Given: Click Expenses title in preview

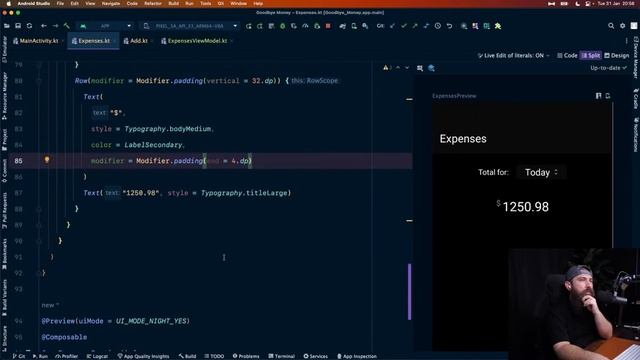Looking at the screenshot, I should [463, 139].
